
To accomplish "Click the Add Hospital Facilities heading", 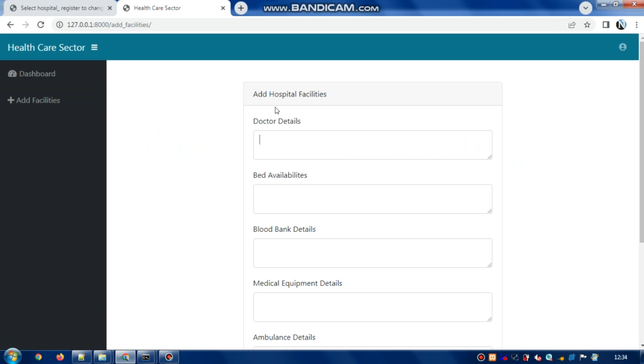I will (290, 94).
